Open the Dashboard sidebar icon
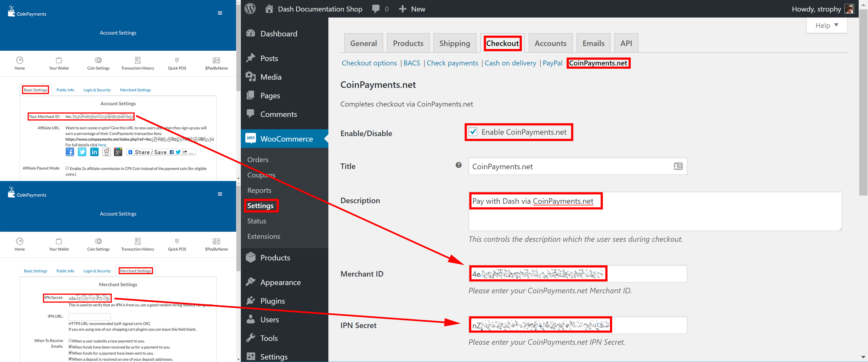 click(x=251, y=33)
